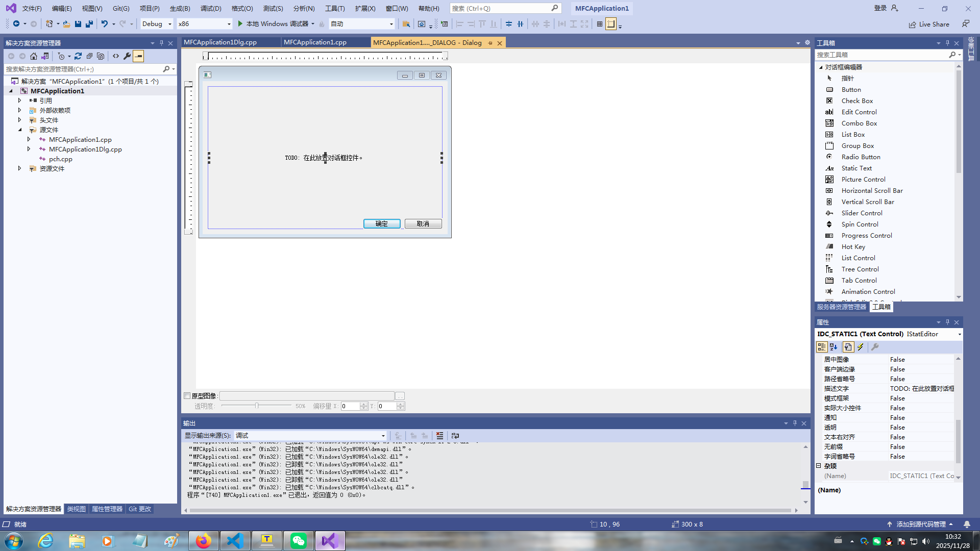Open the 调试(D) menu
Viewport: 980px width, 551px height.
click(211, 9)
